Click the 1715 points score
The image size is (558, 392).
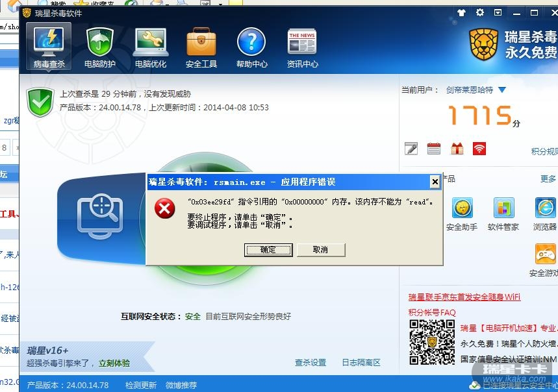pos(479,115)
